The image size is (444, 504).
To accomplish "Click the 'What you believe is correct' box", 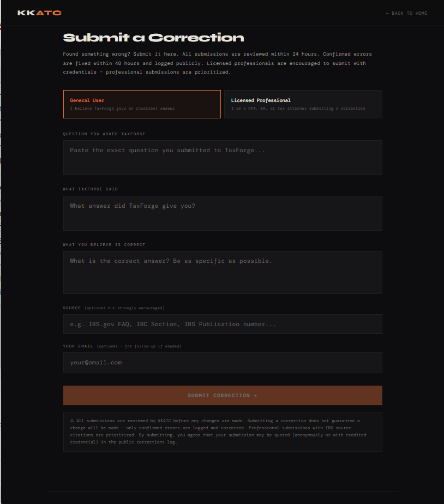I will [222, 272].
